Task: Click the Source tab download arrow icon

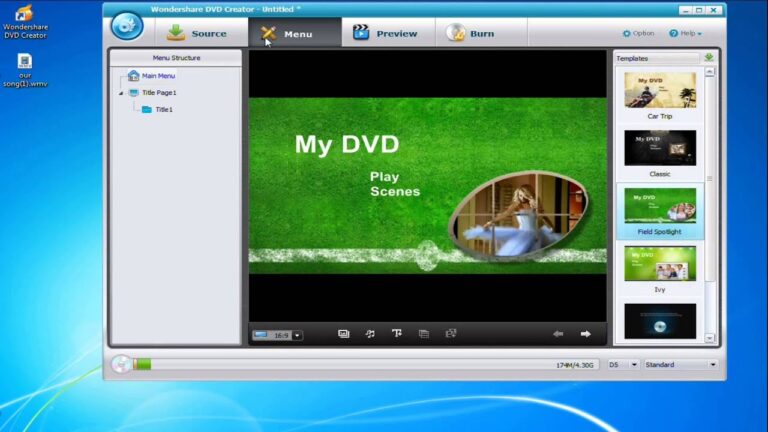Action: (176, 32)
